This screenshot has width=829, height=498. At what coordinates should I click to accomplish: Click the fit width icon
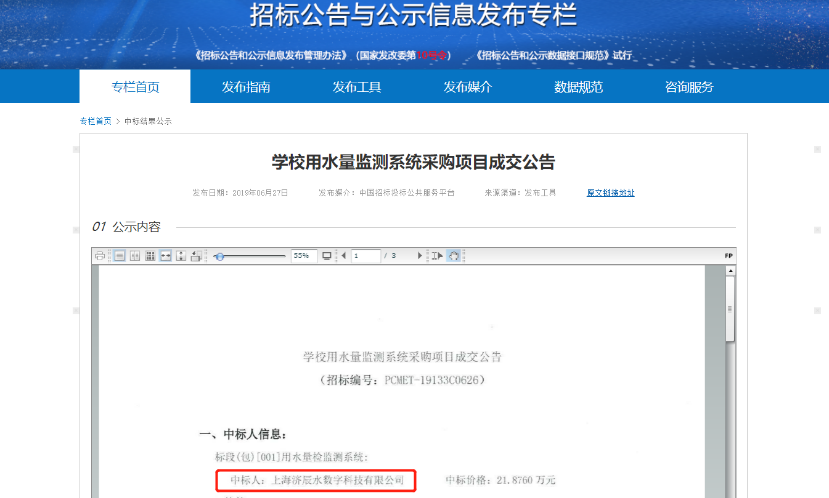pos(165,256)
